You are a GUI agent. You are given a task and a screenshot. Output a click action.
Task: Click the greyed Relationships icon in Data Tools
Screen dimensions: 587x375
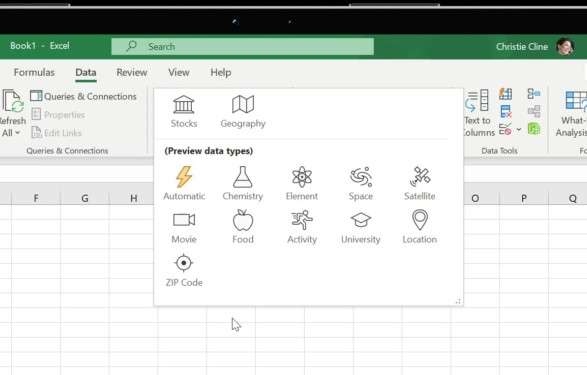click(534, 111)
